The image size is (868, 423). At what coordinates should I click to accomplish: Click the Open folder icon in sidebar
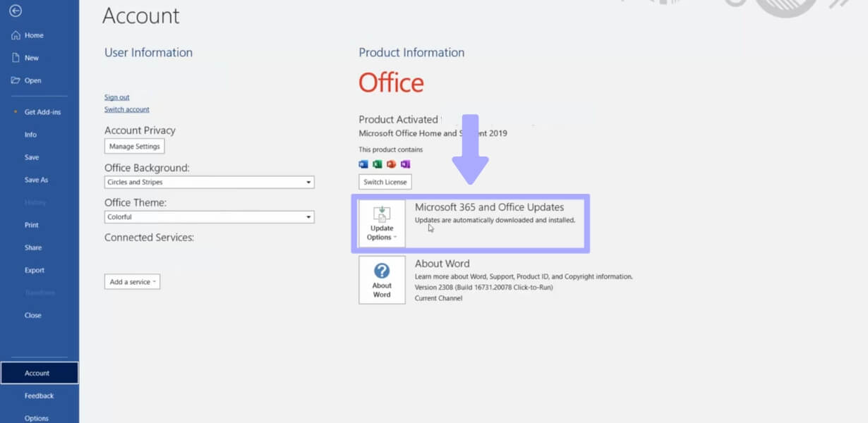point(16,80)
